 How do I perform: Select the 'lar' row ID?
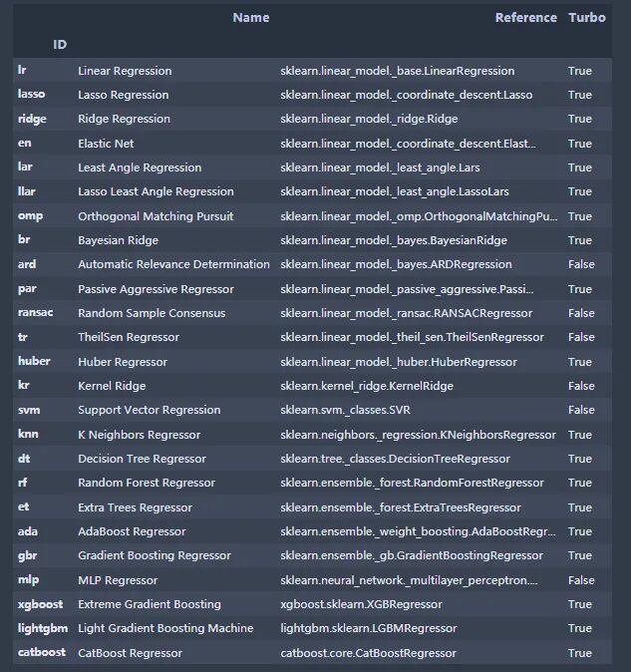(x=25, y=167)
